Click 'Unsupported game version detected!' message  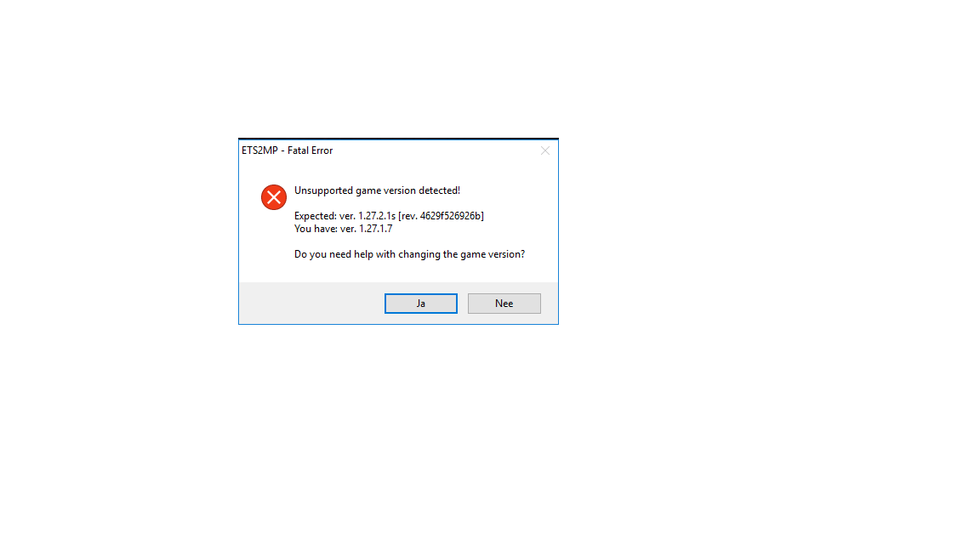[377, 190]
